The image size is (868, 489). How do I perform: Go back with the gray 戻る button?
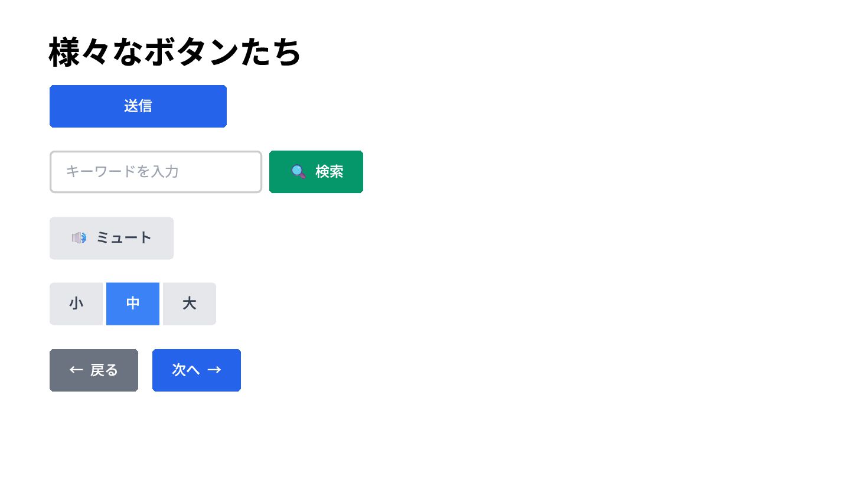click(x=94, y=370)
